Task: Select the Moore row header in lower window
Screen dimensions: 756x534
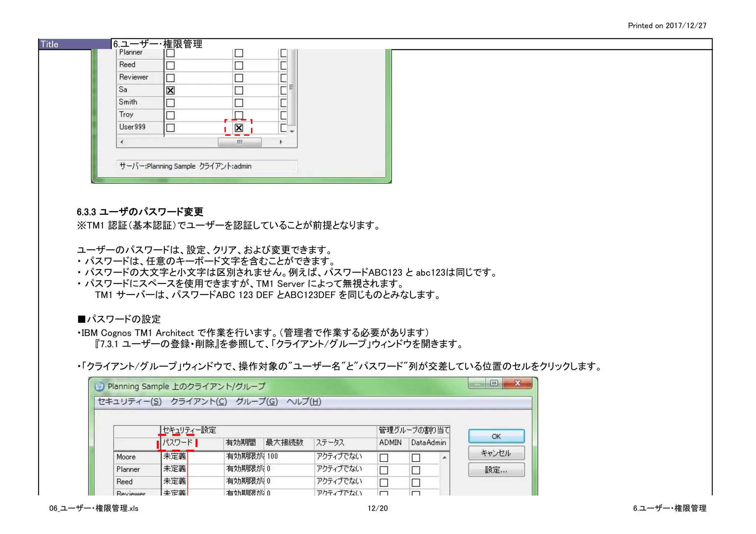Action: point(137,457)
